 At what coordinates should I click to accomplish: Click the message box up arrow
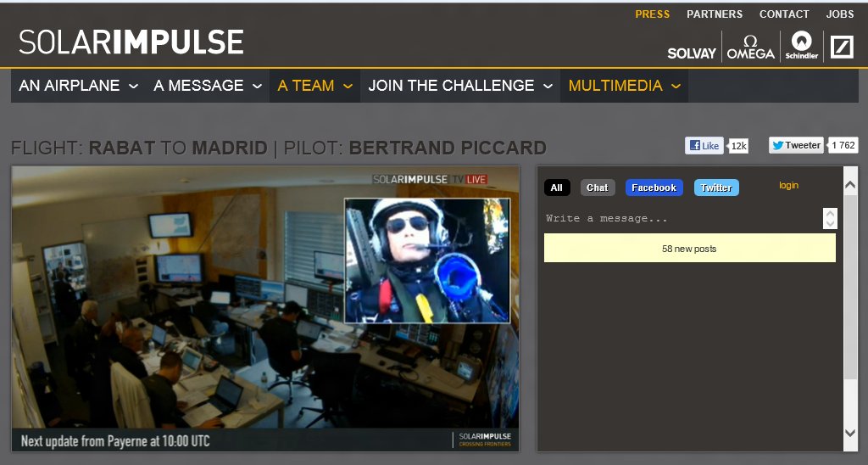pos(830,213)
